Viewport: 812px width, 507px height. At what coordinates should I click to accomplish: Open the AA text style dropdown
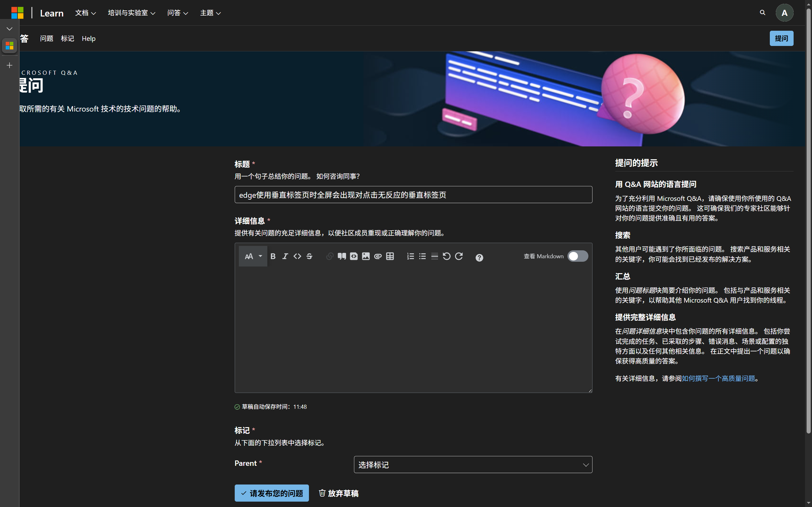point(253,256)
